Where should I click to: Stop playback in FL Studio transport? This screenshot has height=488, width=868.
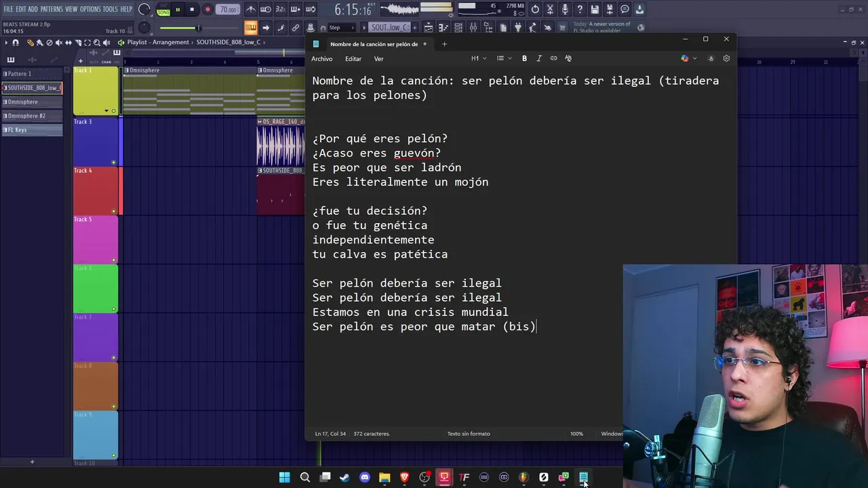(192, 9)
